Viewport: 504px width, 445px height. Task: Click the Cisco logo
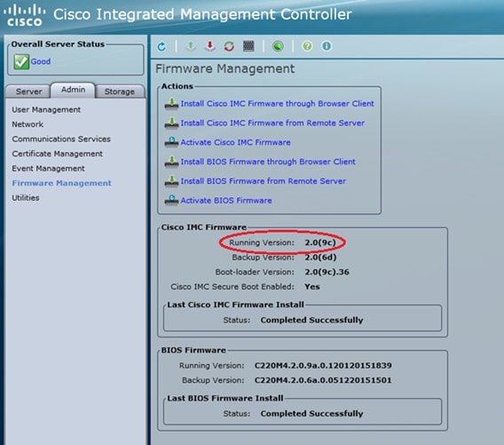coord(25,15)
